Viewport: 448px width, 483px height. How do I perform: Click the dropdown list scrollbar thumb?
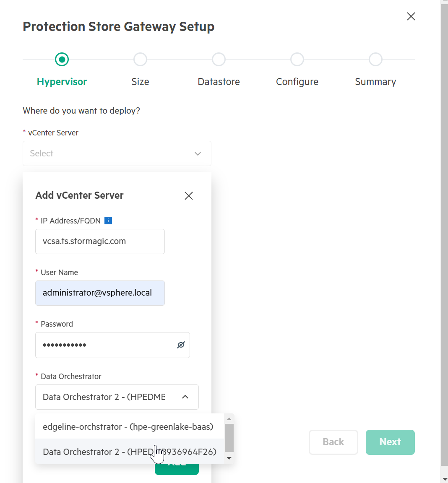(x=229, y=438)
